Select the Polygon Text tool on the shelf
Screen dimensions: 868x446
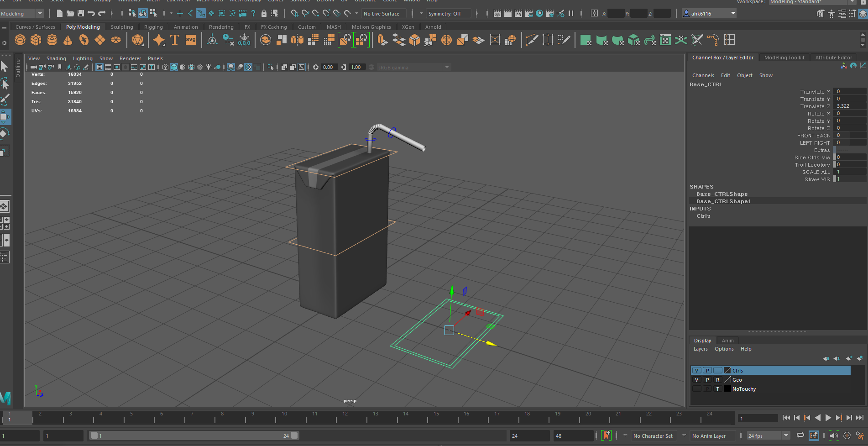point(174,40)
